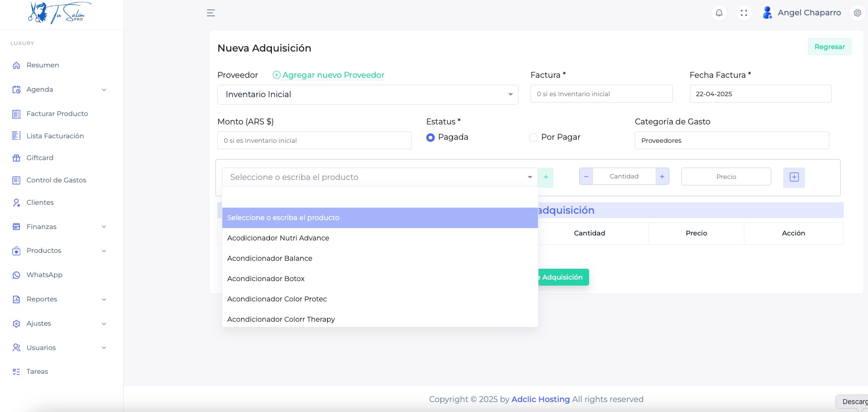Choose Acondicionador Botox from product list
Screen dimensions: 868x412
[x=266, y=279]
